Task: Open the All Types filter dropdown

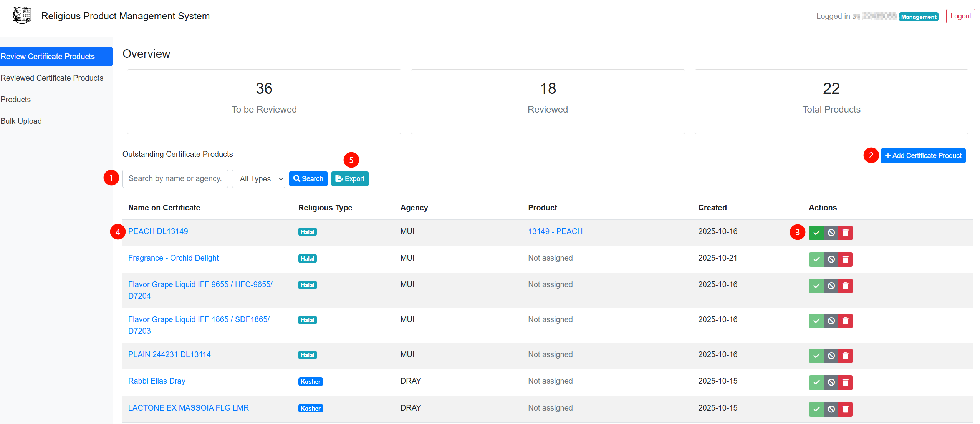Action: 258,179
